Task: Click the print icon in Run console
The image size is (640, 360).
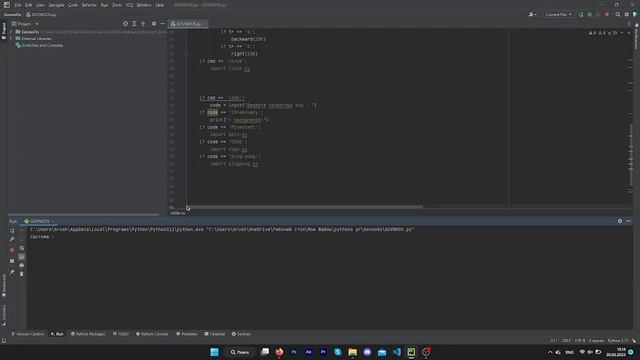Action: tap(22, 265)
